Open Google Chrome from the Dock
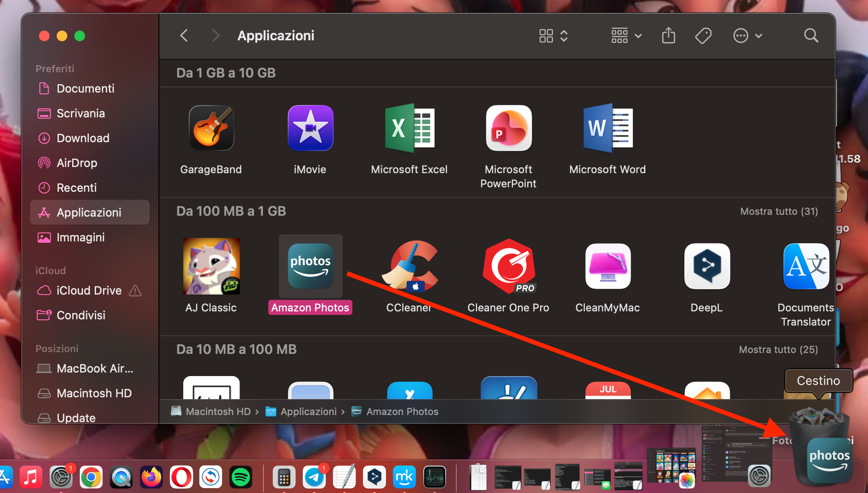The width and height of the screenshot is (868, 493). (x=91, y=477)
